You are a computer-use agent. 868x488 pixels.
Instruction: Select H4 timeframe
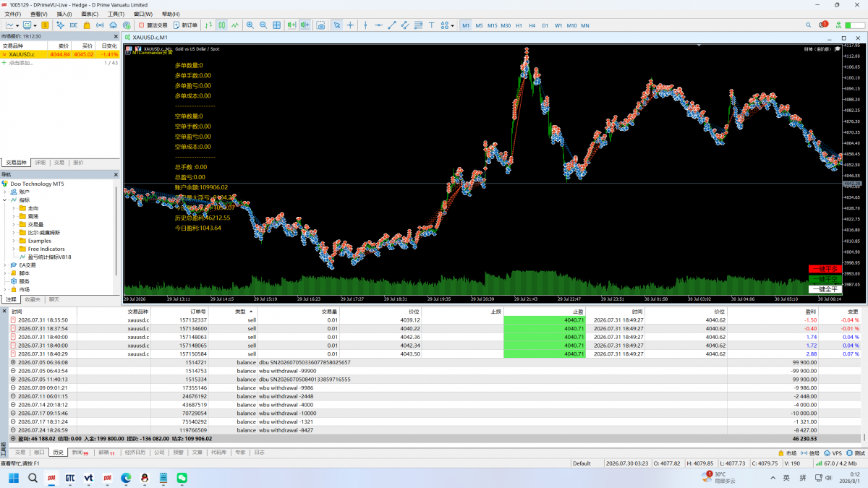click(x=532, y=25)
